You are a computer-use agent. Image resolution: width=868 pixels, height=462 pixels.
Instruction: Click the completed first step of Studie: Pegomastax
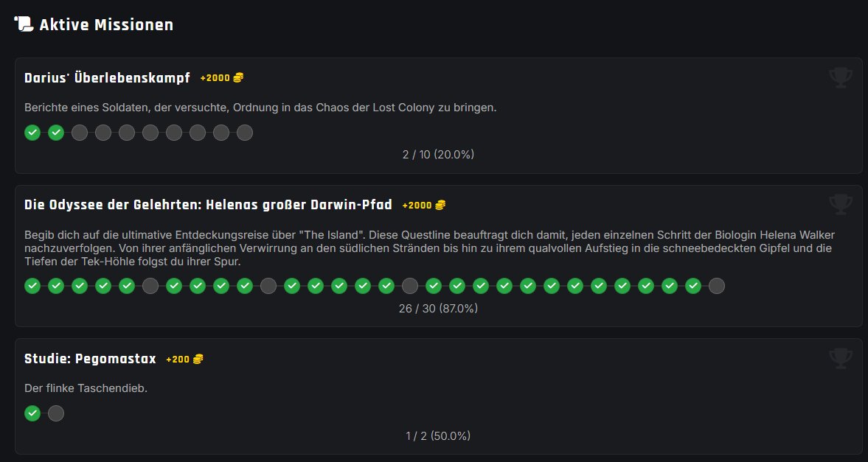[x=32, y=413]
